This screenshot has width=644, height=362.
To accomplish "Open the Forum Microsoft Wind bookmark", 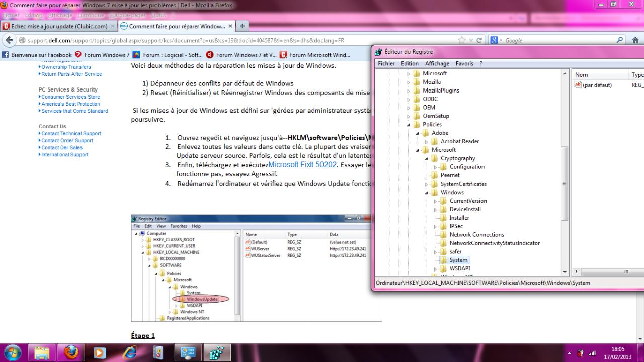I will pos(315,55).
